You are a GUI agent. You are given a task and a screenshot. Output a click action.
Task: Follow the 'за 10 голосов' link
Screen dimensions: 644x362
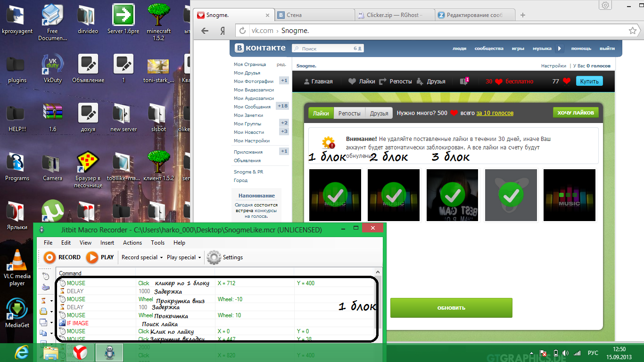[x=495, y=113]
